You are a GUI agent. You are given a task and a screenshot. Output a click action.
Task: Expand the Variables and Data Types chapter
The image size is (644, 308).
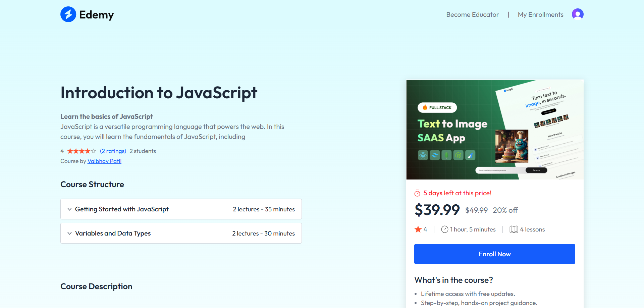coord(181,233)
